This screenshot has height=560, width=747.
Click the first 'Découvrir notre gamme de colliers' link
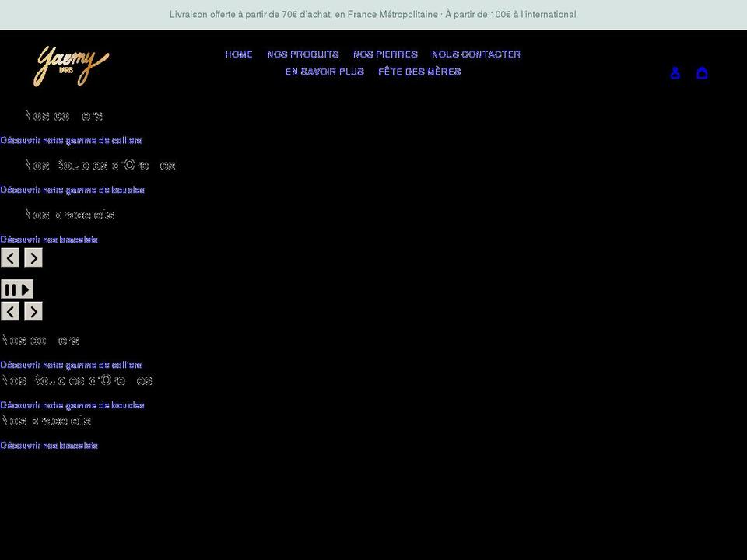(x=71, y=141)
